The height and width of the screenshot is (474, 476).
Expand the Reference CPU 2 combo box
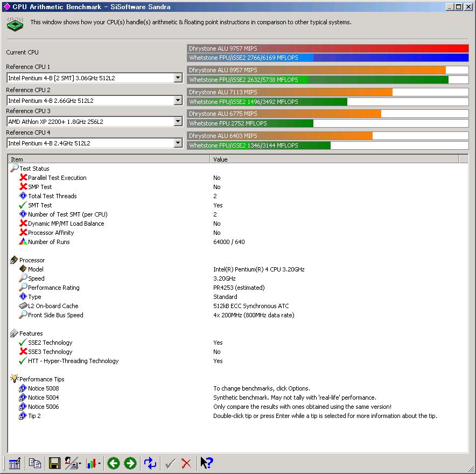[178, 101]
